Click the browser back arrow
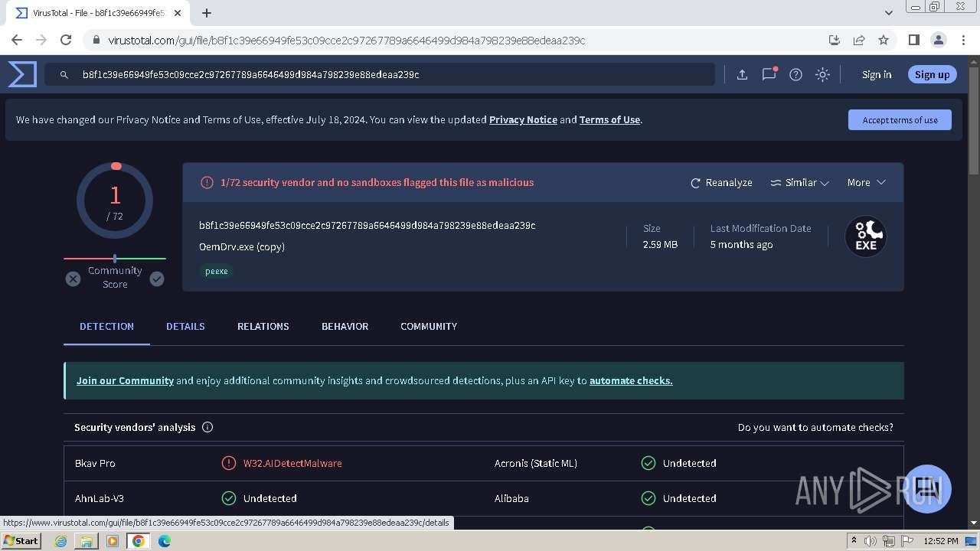The width and height of the screenshot is (980, 551). click(17, 40)
